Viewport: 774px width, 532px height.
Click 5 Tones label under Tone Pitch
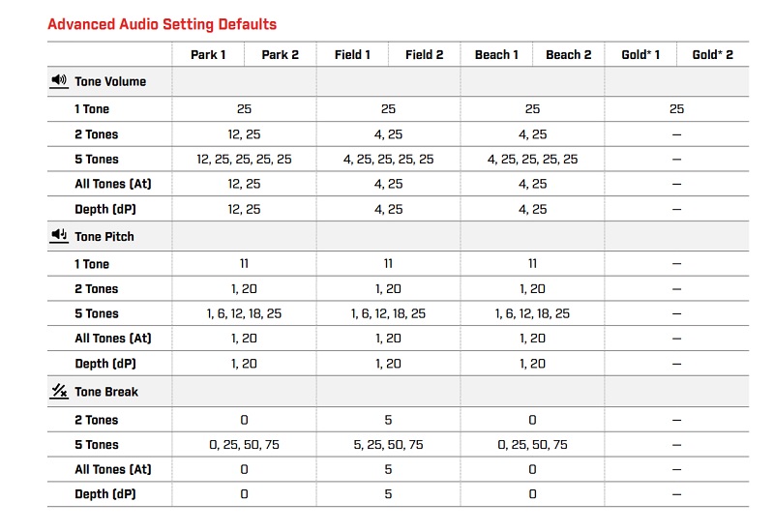97,313
